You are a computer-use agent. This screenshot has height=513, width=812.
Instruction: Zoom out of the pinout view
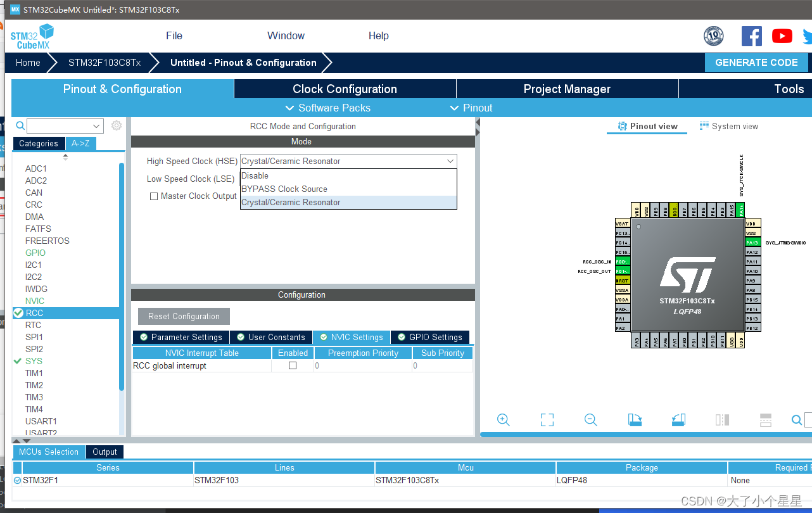point(591,419)
